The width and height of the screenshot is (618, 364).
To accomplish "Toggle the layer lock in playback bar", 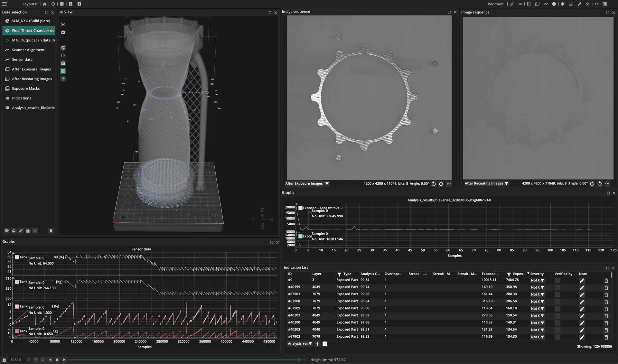I will point(4,360).
